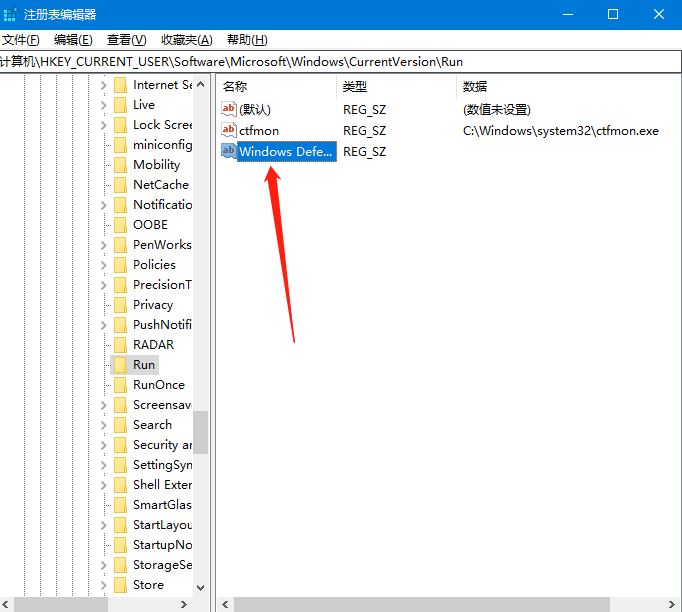Open the 收藏夹(A) menu
This screenshot has width=682, height=612.
click(x=187, y=40)
